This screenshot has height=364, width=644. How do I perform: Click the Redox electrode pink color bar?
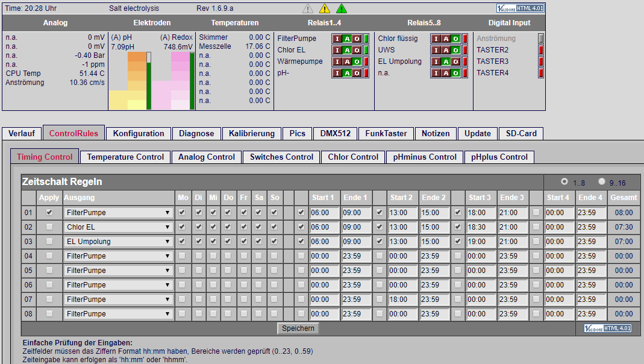[x=180, y=81]
